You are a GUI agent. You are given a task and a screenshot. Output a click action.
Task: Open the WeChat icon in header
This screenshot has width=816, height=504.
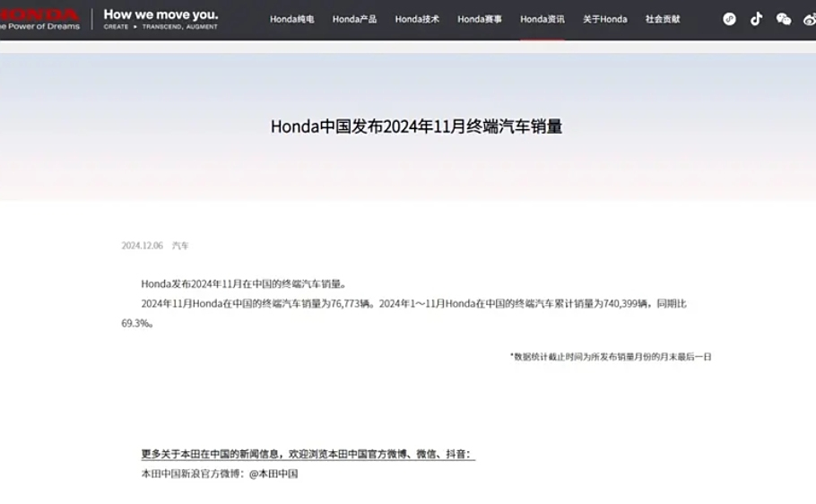pyautogui.click(x=783, y=19)
